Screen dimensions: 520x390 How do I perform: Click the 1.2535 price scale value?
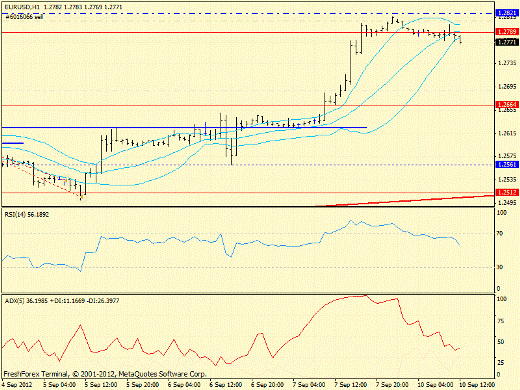click(507, 180)
